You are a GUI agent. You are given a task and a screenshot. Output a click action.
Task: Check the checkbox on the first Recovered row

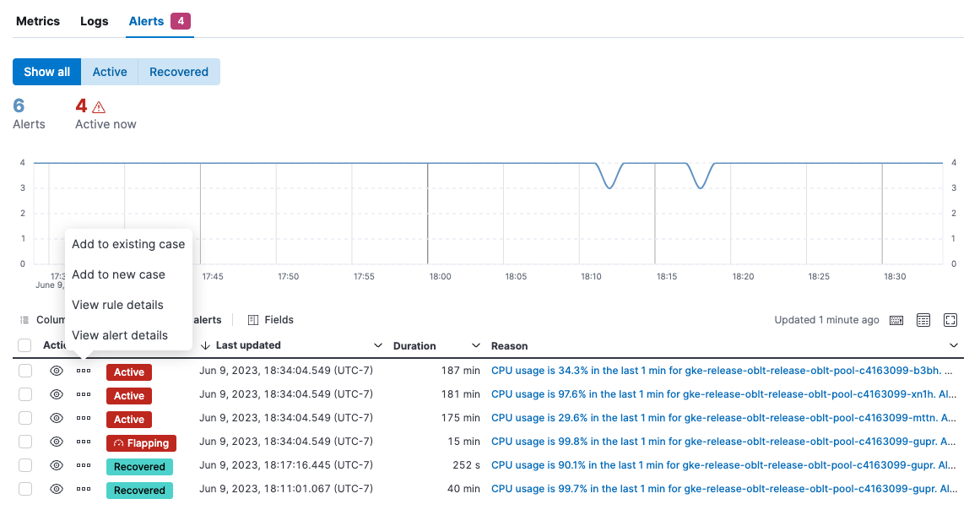coord(24,465)
